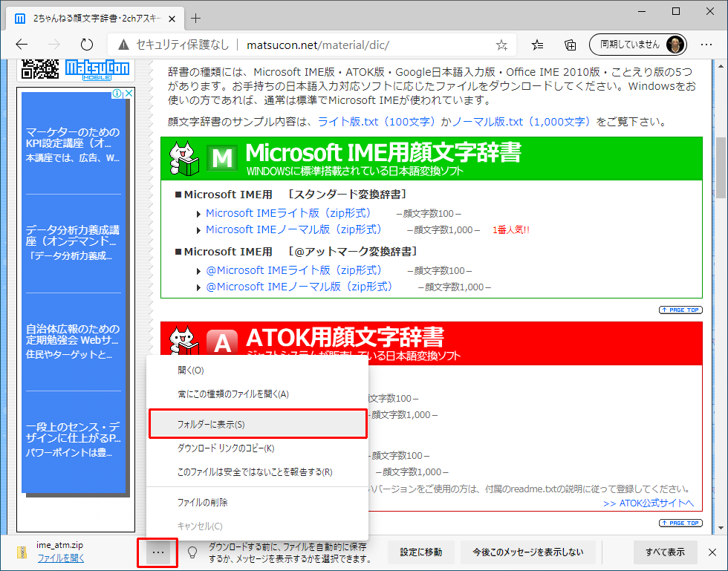
Task: Click the green M icon in header
Action: (222, 159)
